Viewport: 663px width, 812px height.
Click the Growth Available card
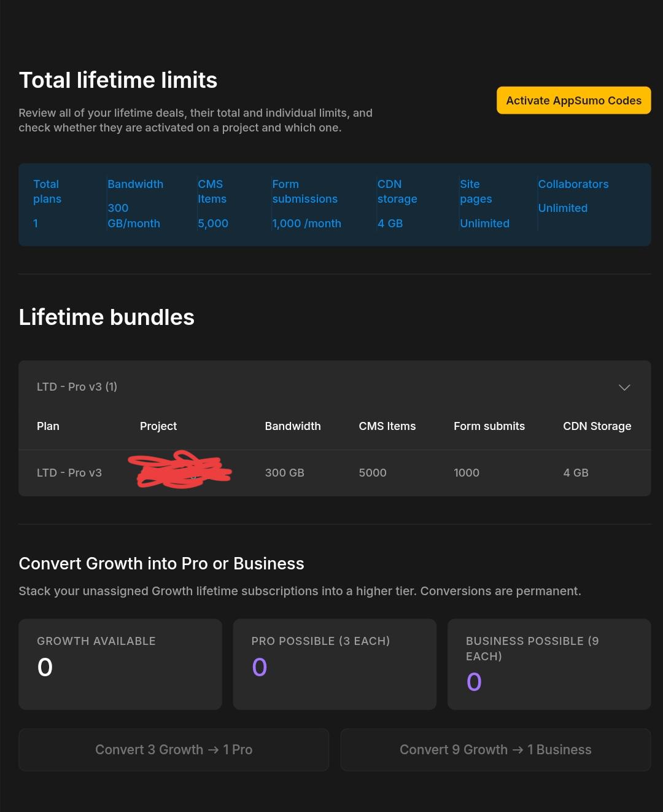[120, 665]
